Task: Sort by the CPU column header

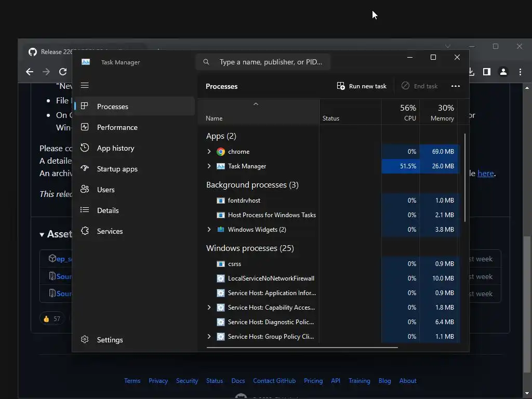Action: (401, 112)
